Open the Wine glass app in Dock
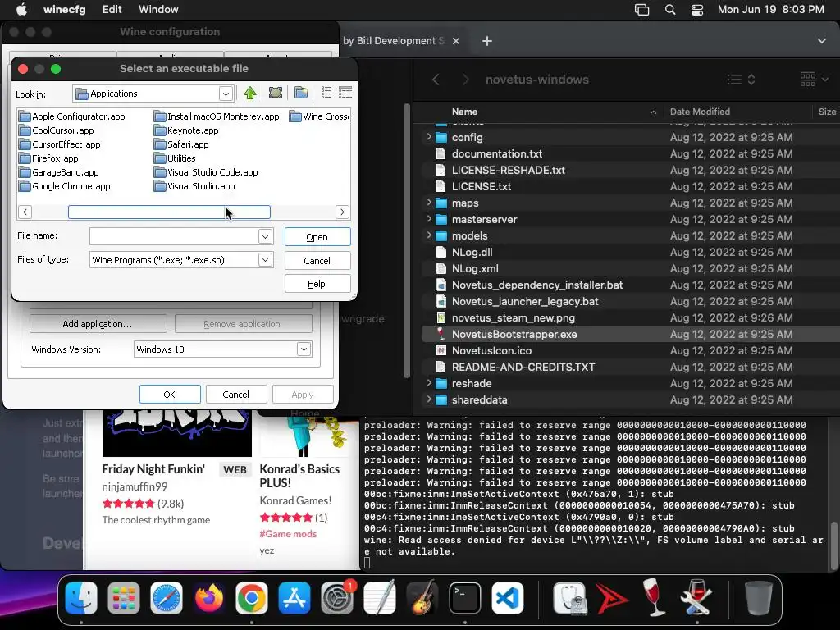Viewport: 840px width, 630px height. pyautogui.click(x=654, y=597)
